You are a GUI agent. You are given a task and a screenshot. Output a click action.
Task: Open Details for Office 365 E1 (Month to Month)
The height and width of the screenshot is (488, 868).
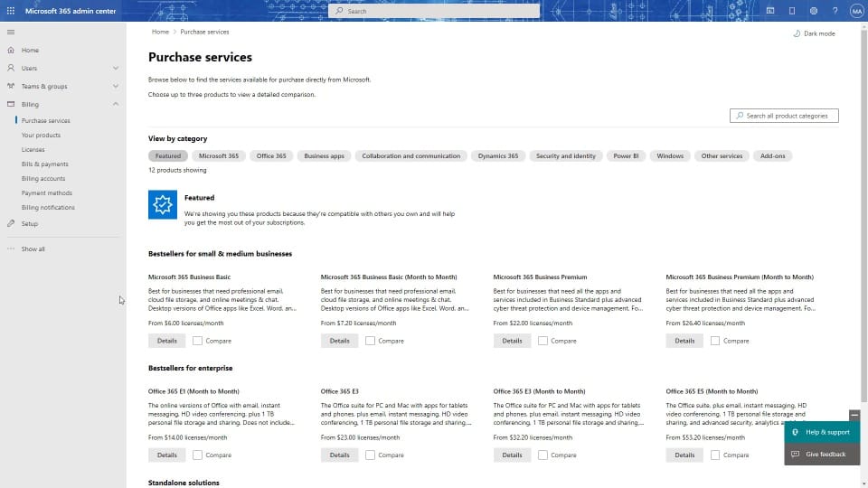click(x=166, y=455)
